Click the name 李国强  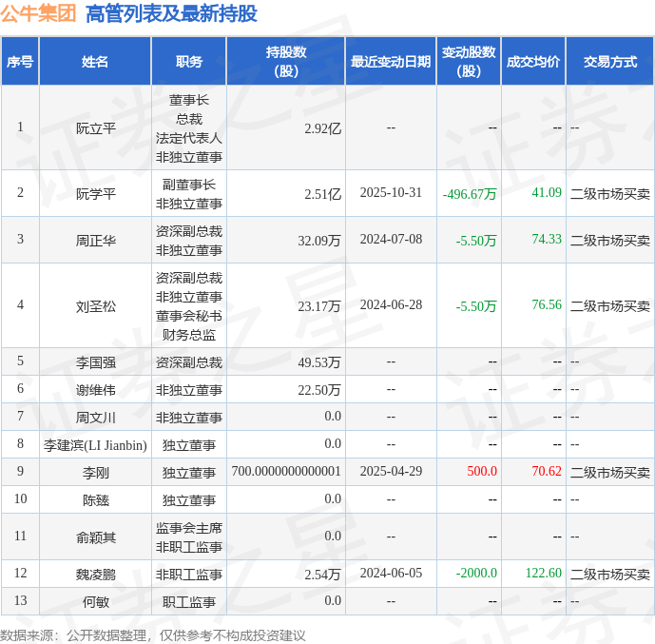[96, 362]
